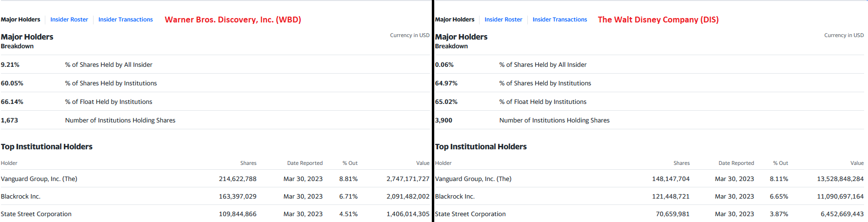Click The Walt Disney Company (DIS) title
Image resolution: width=868 pixels, height=222 pixels.
tap(658, 20)
